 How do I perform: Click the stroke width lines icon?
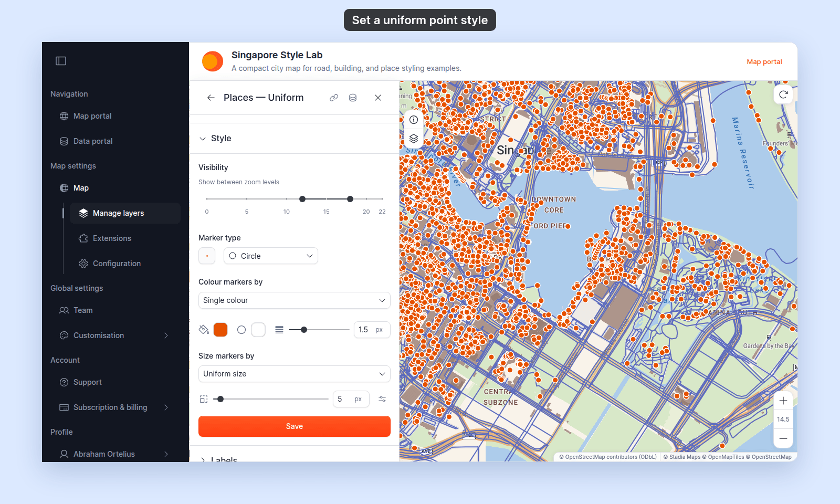279,330
